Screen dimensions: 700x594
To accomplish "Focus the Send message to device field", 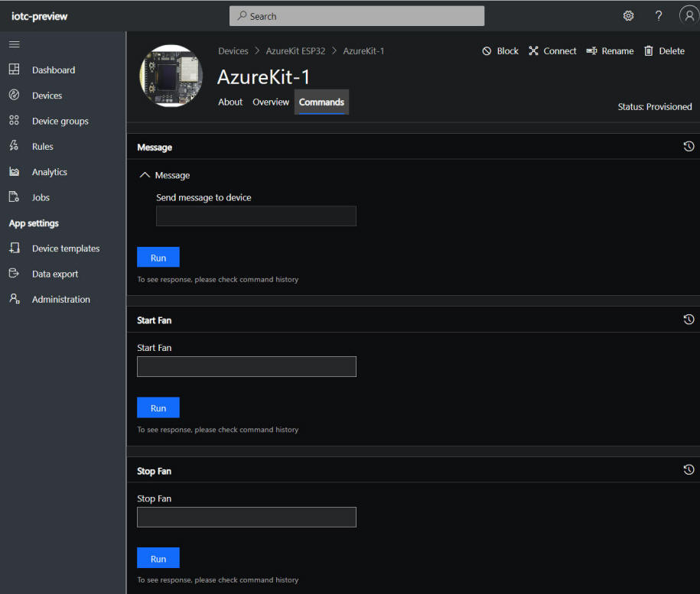I will (x=256, y=216).
